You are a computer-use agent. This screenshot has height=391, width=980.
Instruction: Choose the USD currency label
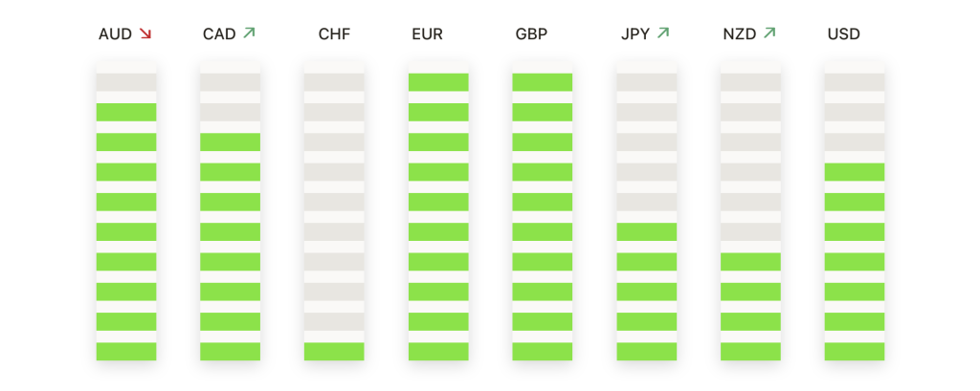point(843,34)
